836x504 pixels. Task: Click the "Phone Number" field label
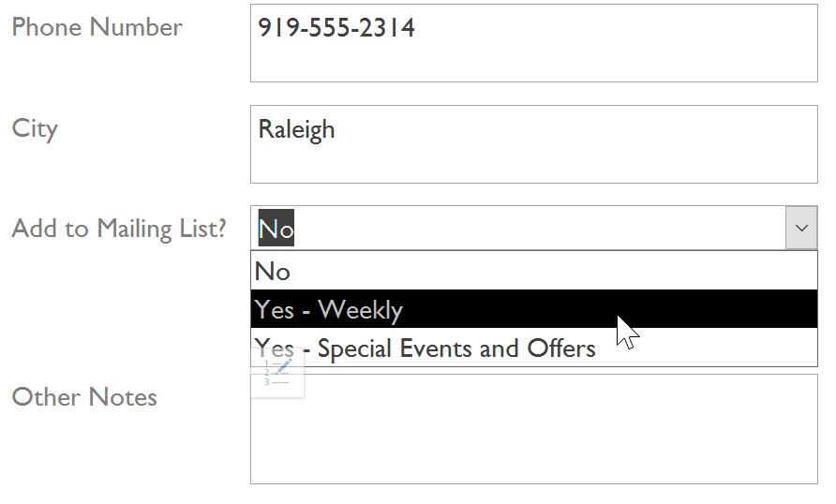pos(97,27)
